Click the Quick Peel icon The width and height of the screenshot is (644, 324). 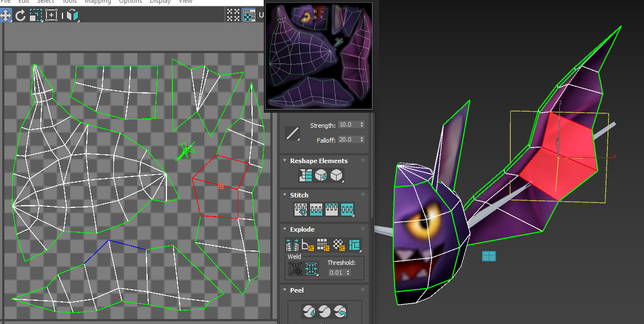309,311
